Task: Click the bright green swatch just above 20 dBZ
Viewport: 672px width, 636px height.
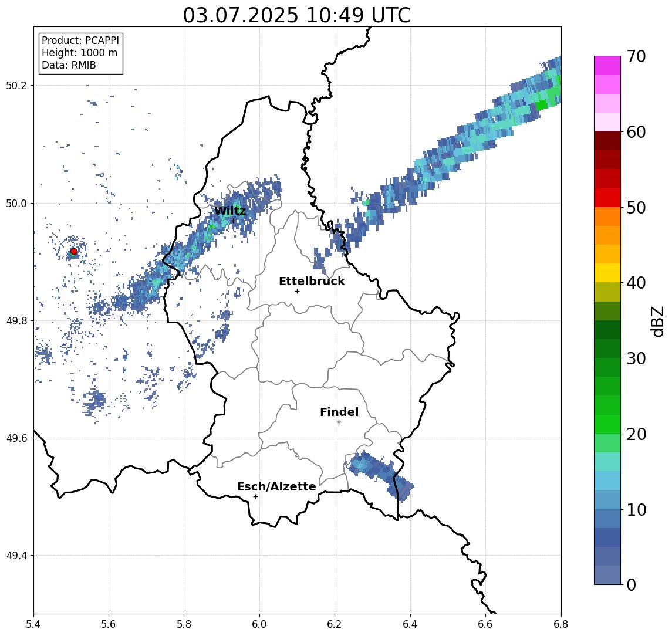Action: (x=607, y=424)
